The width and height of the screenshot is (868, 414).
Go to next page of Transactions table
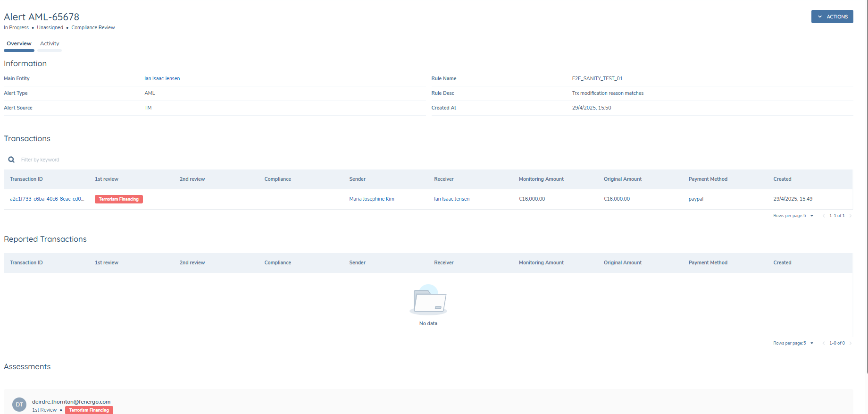pyautogui.click(x=851, y=216)
